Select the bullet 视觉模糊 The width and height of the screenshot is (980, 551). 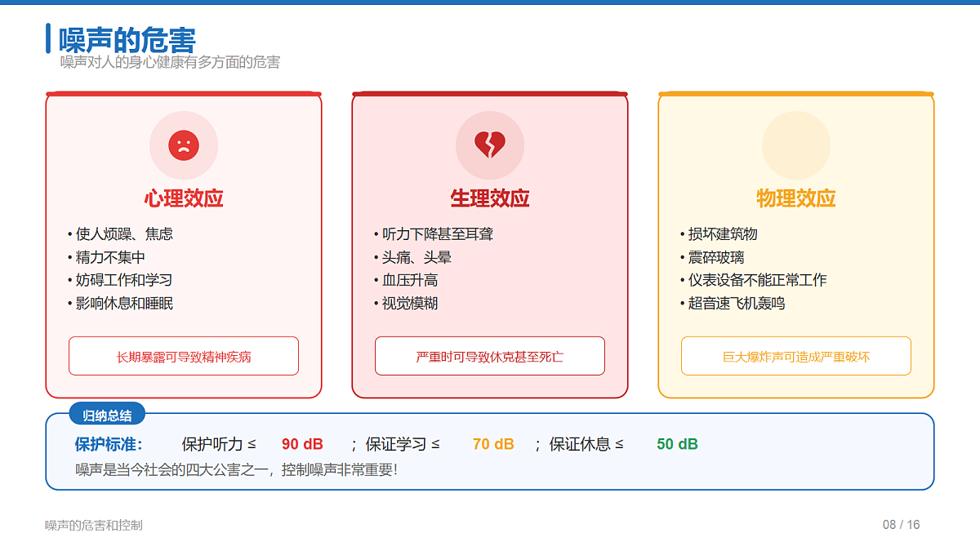point(406,303)
